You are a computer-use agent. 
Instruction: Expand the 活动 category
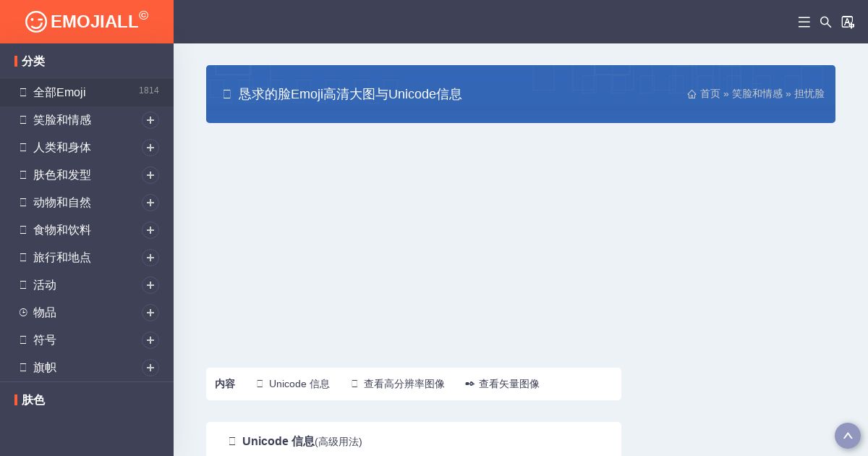[x=150, y=285]
